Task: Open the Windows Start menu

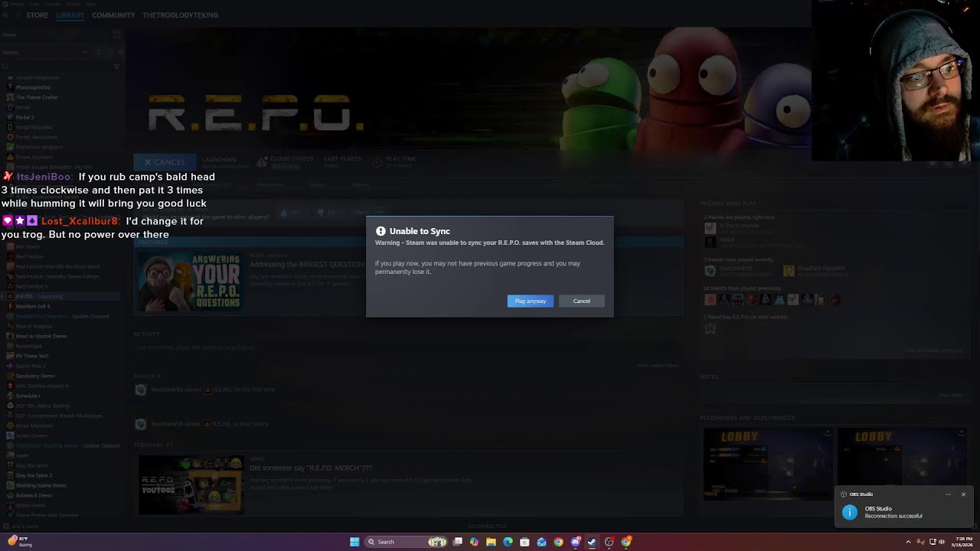Action: coord(354,542)
